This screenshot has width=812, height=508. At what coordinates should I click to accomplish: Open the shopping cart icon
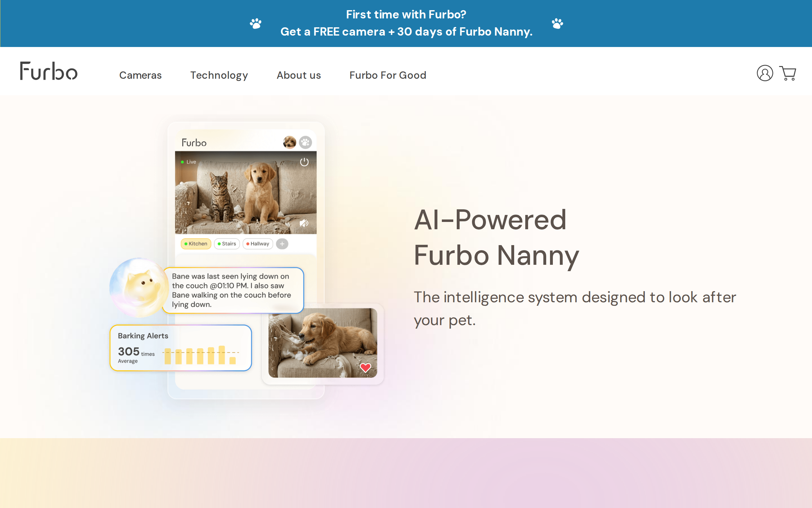(x=788, y=73)
